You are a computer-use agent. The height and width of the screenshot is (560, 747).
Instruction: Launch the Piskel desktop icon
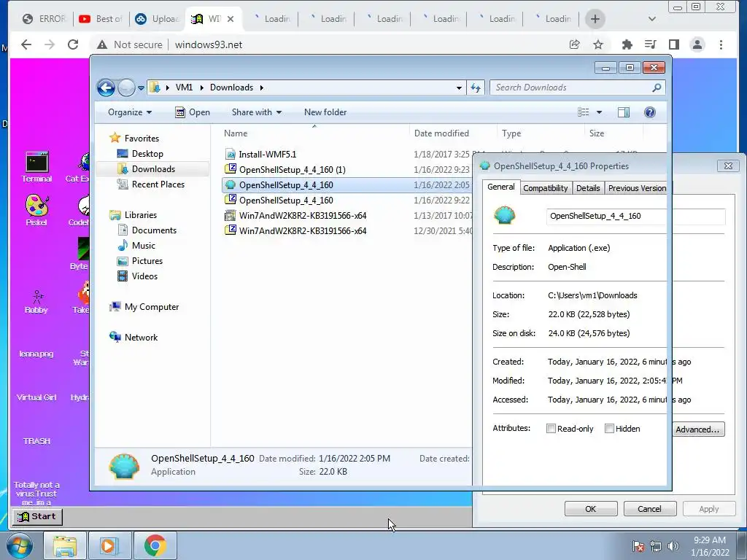pos(36,210)
